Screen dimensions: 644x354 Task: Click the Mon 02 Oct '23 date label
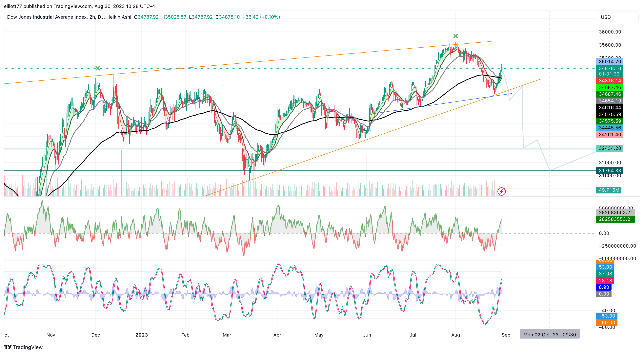(x=550, y=335)
